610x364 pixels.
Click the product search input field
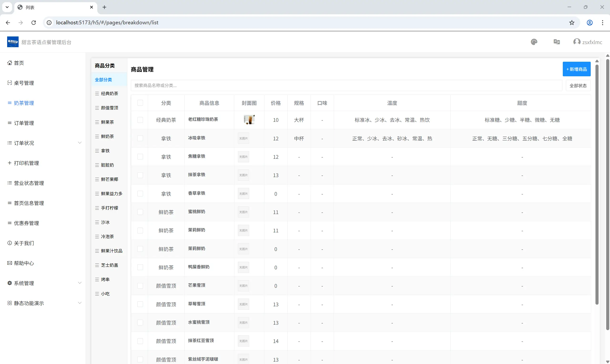coord(346,85)
